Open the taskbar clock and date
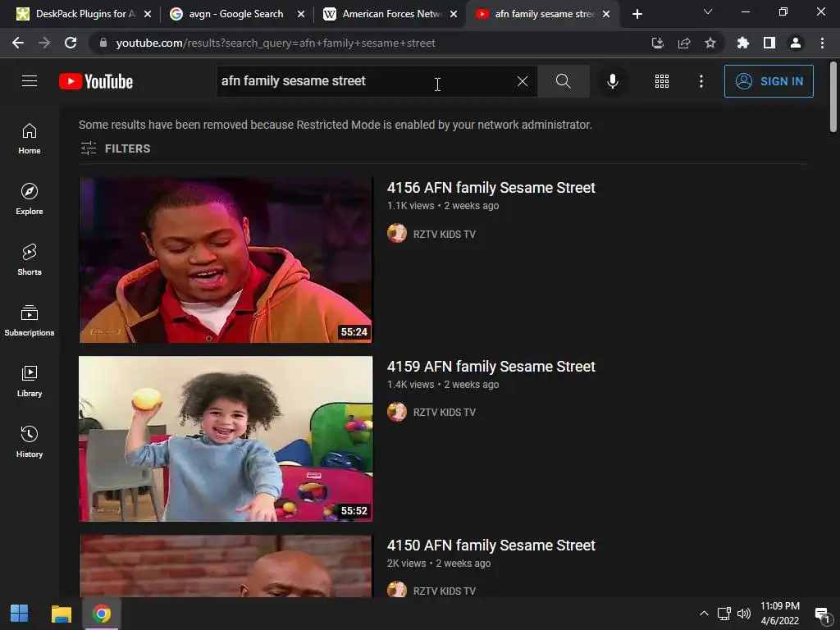The width and height of the screenshot is (840, 630). [x=780, y=614]
